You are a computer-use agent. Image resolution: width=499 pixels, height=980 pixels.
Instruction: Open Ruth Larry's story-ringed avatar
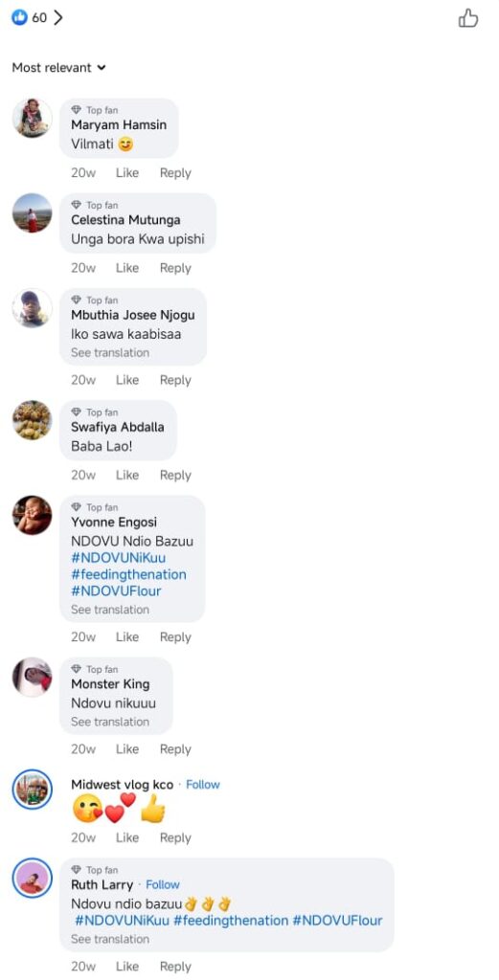pyautogui.click(x=32, y=878)
